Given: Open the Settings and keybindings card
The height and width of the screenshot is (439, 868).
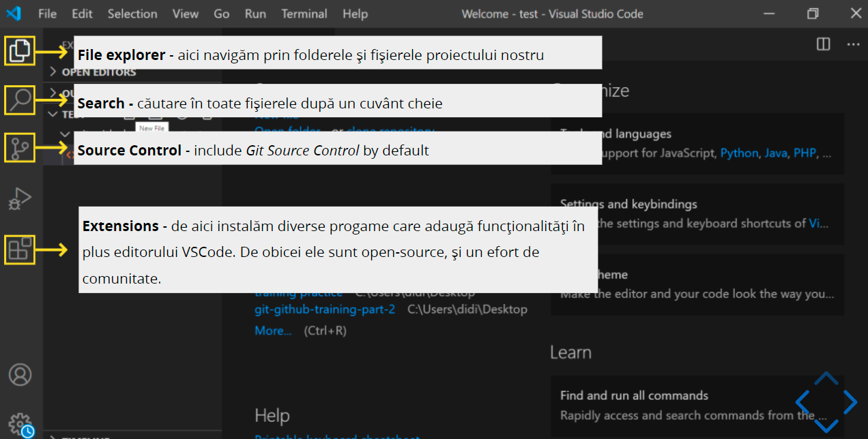Looking at the screenshot, I should 697,214.
